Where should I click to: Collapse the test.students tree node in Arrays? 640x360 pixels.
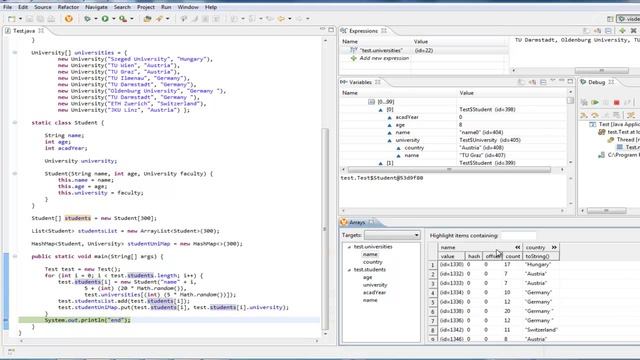pos(349,270)
